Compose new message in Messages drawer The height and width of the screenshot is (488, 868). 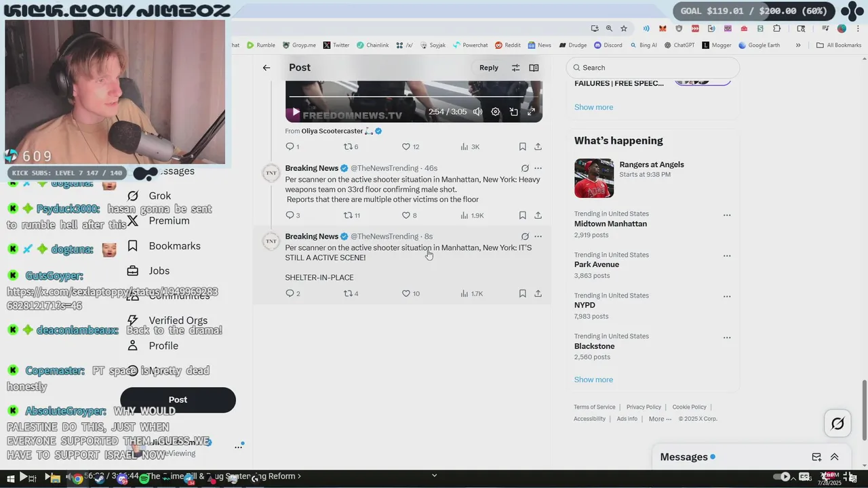click(816, 457)
